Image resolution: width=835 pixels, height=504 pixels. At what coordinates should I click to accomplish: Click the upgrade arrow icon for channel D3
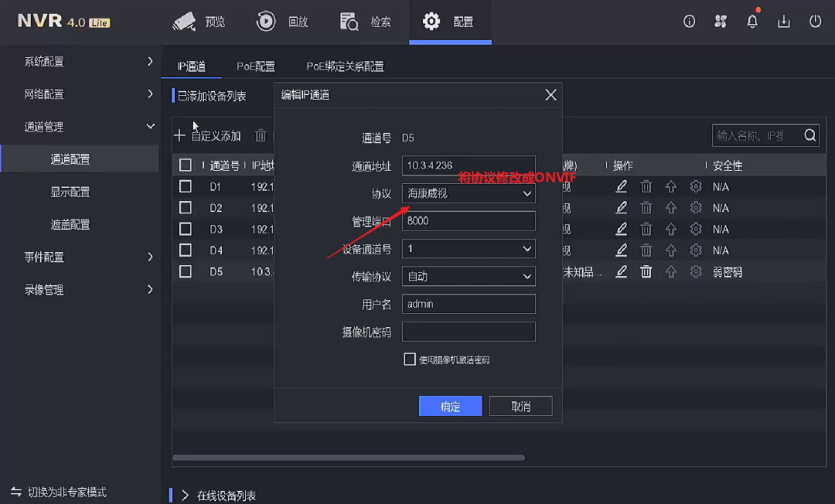tap(671, 229)
